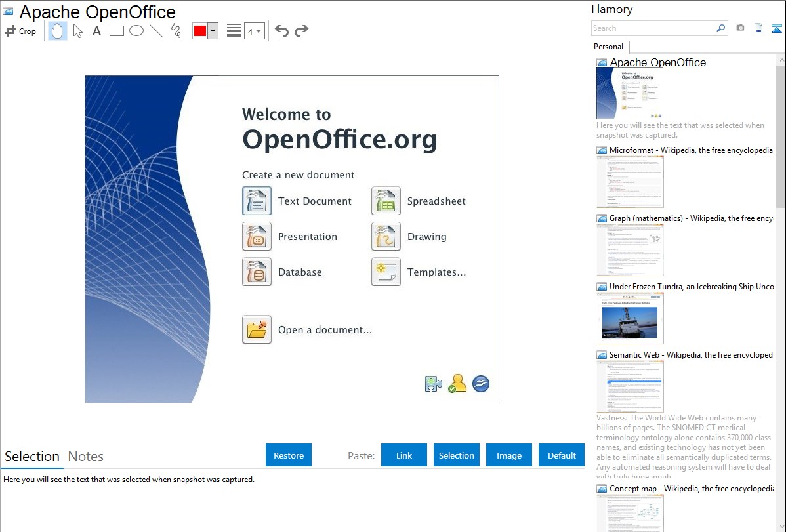Undo the last annotation
786x532 pixels.
(x=281, y=31)
